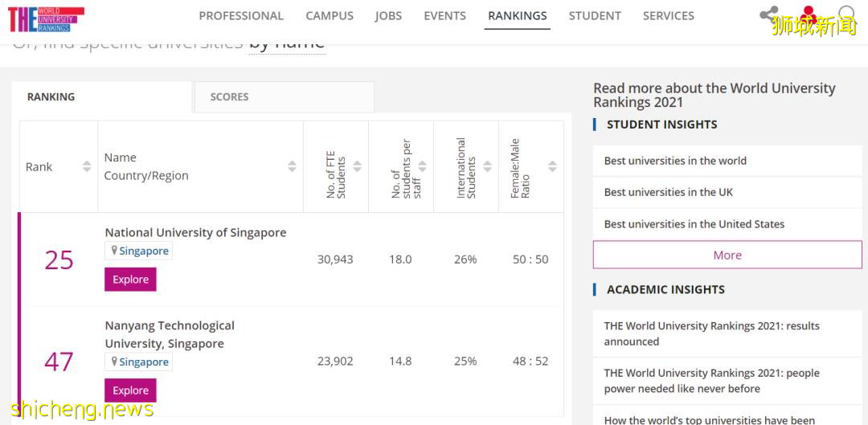
Task: Click the THE World University Rankings logo
Action: (x=45, y=18)
